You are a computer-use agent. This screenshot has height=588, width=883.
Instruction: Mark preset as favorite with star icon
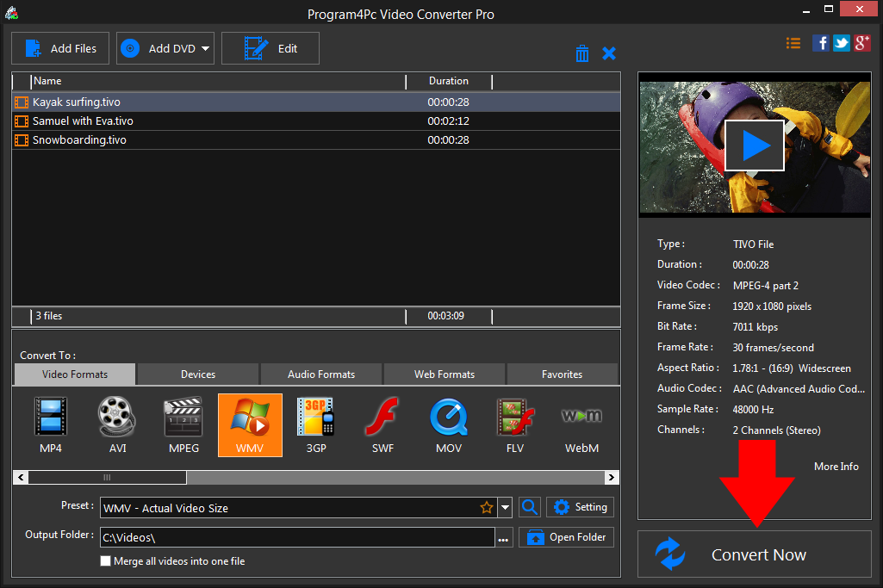pyautogui.click(x=487, y=508)
